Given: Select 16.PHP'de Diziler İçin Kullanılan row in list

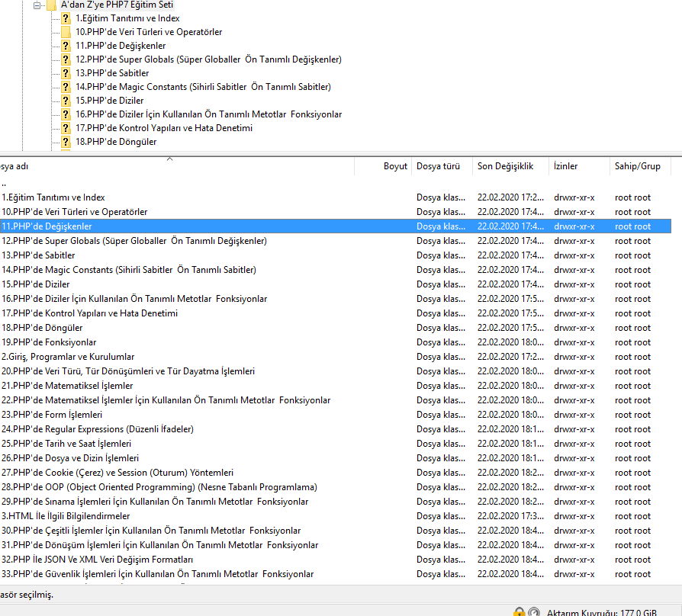Looking at the screenshot, I should coord(336,299).
